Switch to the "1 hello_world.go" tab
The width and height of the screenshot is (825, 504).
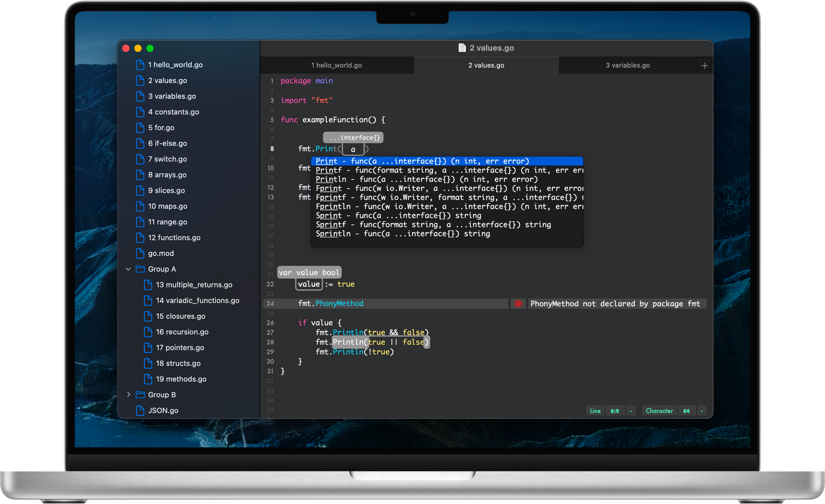point(337,65)
